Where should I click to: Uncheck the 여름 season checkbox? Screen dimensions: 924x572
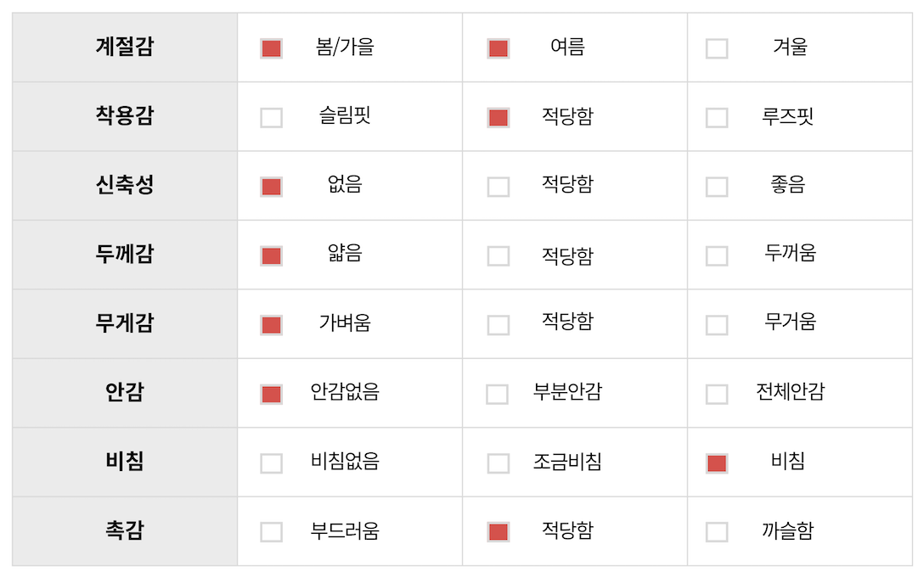click(499, 48)
